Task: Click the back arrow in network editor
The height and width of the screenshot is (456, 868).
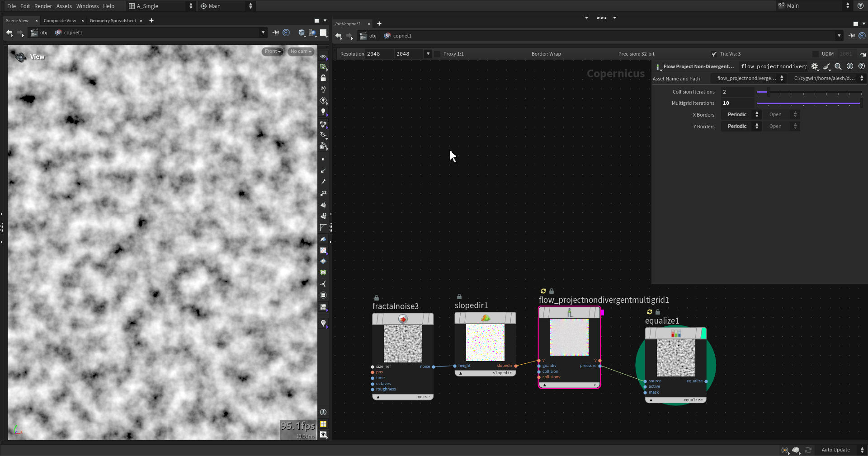Action: 338,36
